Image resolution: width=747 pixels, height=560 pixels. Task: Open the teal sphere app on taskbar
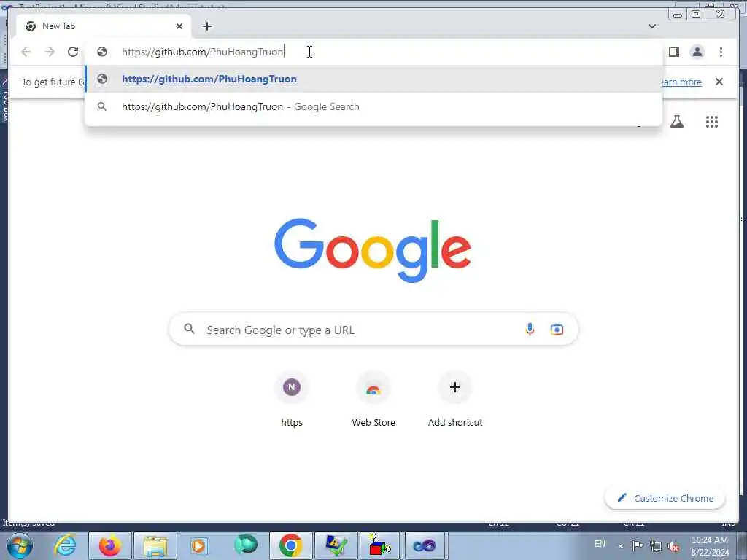tap(246, 545)
